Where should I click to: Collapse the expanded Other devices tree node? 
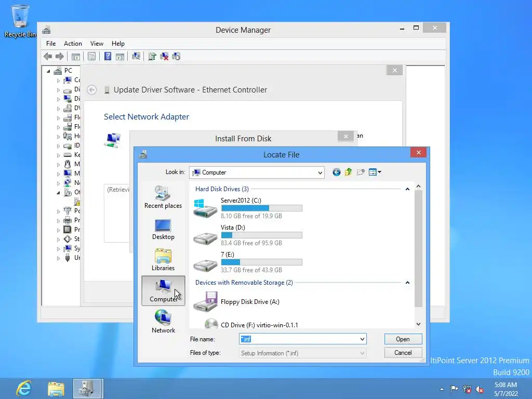click(58, 193)
